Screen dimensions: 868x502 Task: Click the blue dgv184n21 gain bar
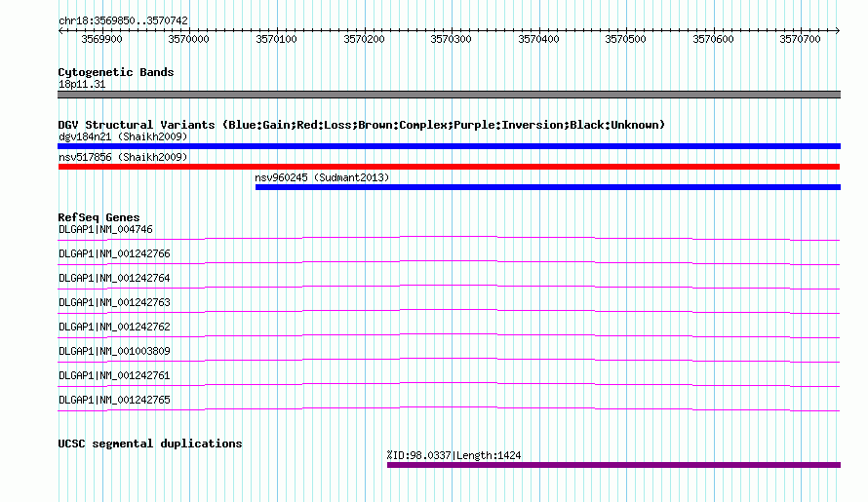coord(449,146)
